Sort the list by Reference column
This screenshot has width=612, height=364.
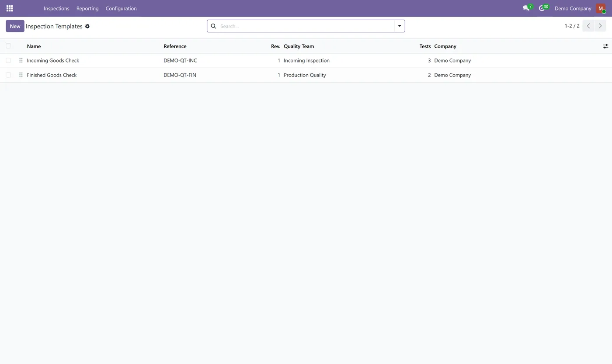pos(175,46)
